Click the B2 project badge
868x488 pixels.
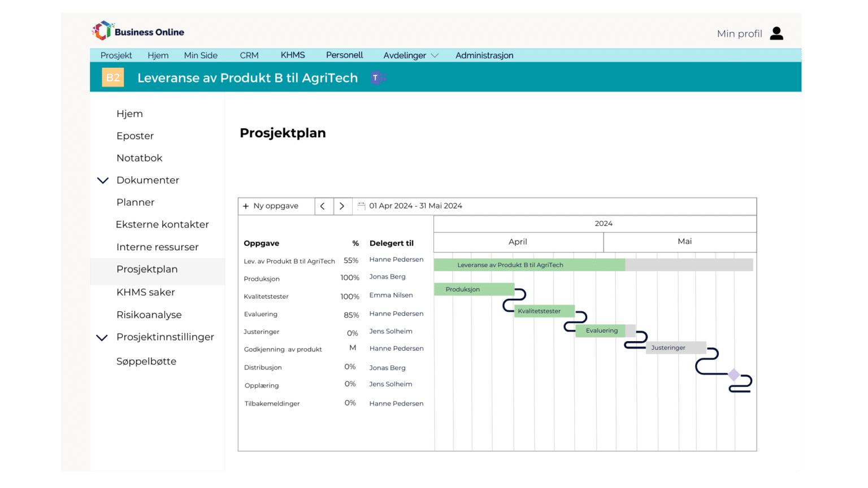click(x=112, y=77)
